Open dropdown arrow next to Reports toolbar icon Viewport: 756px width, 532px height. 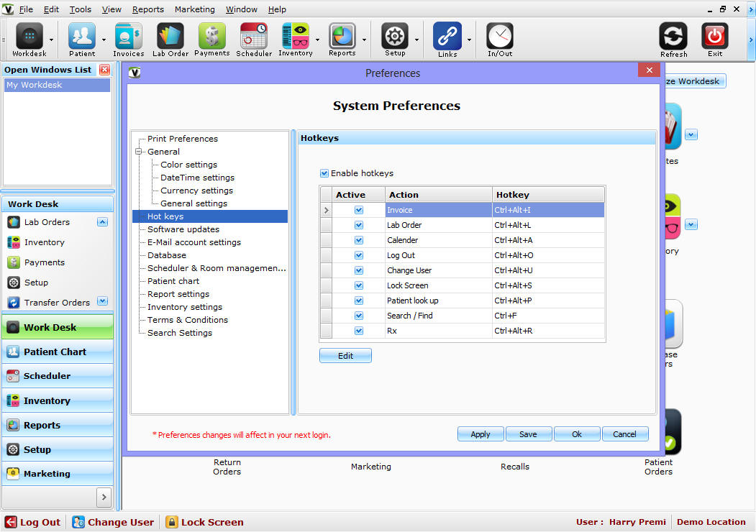(x=365, y=40)
